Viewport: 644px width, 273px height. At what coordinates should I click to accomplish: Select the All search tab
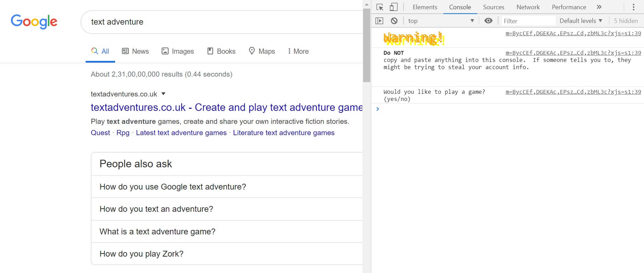100,51
